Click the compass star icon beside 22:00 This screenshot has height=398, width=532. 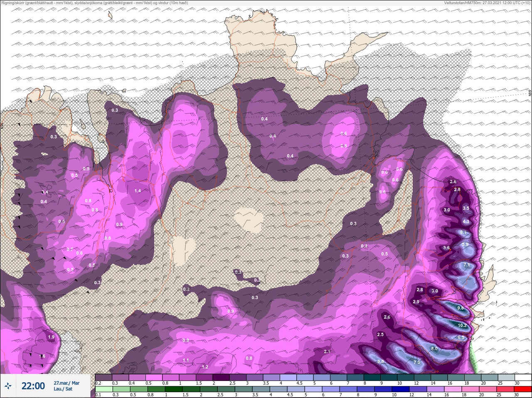pos(8,386)
